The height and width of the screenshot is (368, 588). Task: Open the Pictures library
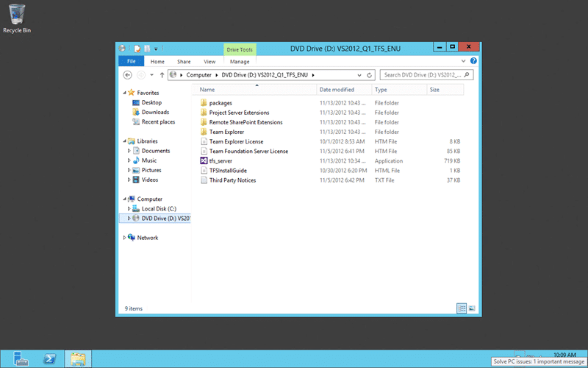click(x=147, y=171)
